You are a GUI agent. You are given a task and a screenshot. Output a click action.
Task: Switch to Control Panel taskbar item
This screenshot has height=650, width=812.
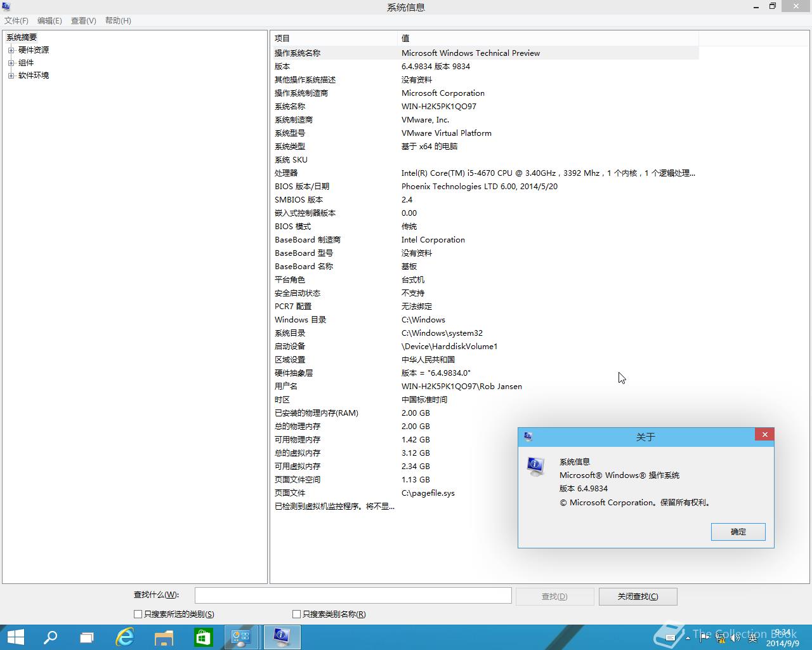tap(242, 637)
